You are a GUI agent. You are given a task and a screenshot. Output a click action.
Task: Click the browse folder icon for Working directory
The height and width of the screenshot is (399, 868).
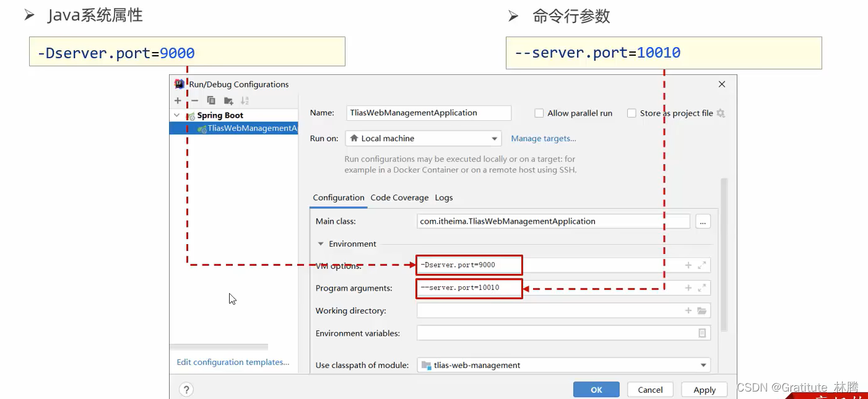(702, 310)
